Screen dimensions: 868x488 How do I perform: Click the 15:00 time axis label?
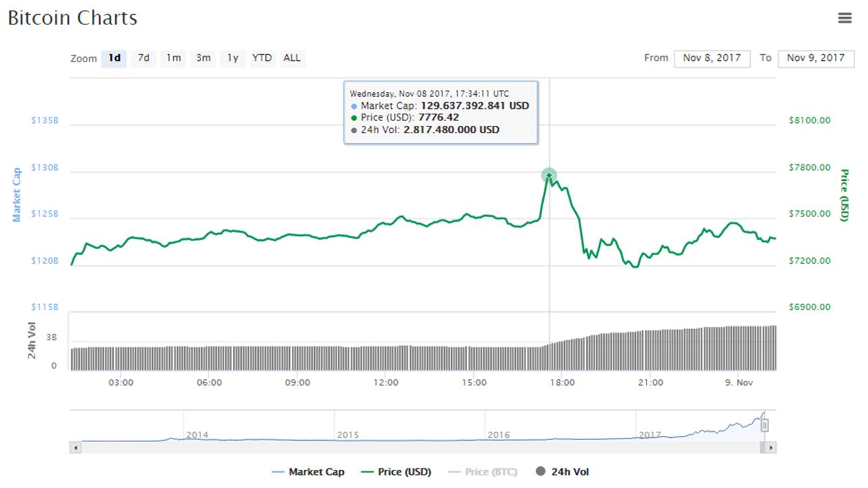click(474, 382)
